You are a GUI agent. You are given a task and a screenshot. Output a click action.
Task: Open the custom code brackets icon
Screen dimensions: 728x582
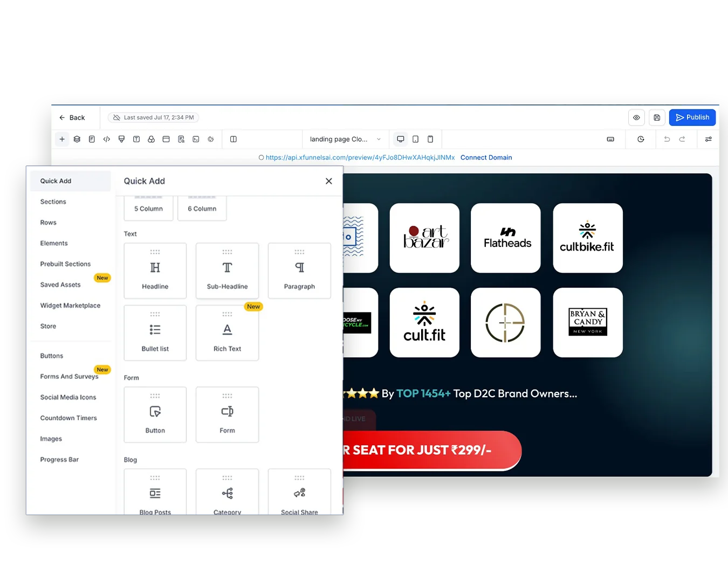(107, 139)
